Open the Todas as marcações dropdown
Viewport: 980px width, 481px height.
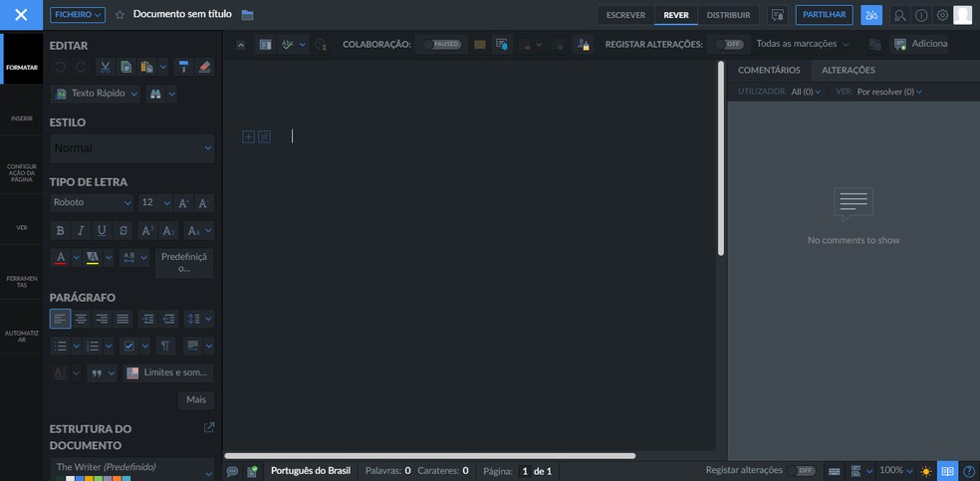pyautogui.click(x=803, y=45)
